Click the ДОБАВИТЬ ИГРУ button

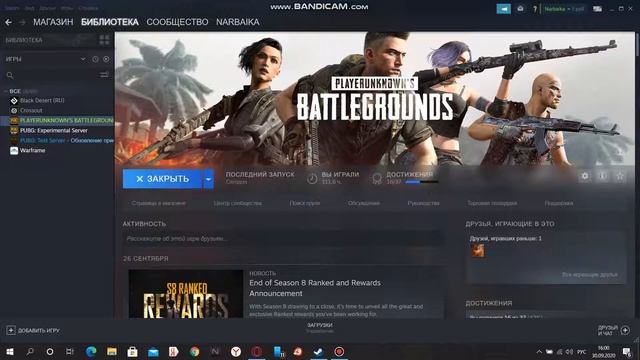[33, 330]
